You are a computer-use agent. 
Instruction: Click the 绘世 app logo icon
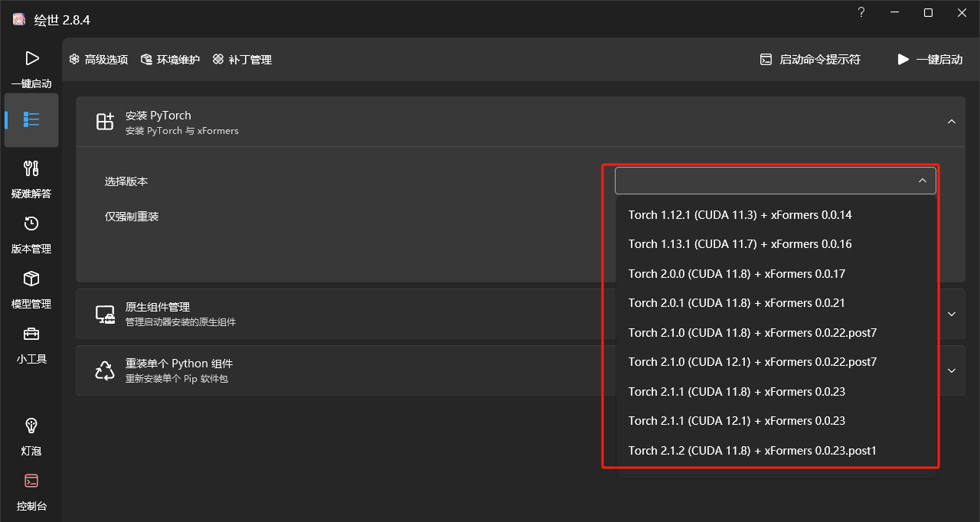coord(19,19)
